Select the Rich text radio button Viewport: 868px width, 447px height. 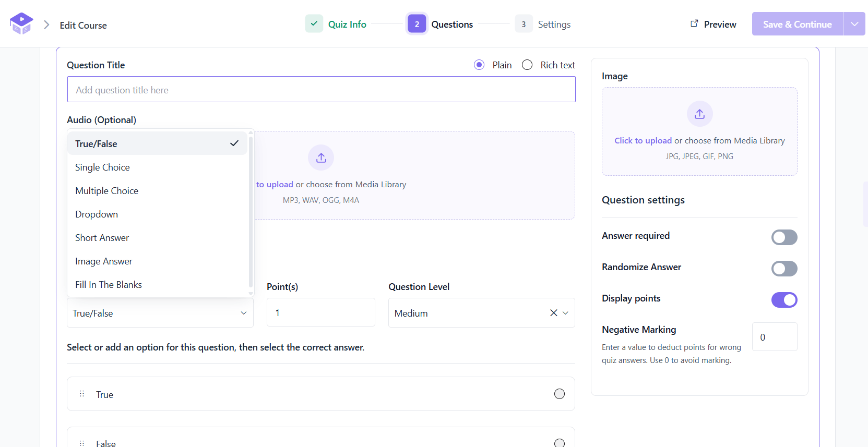coord(527,65)
